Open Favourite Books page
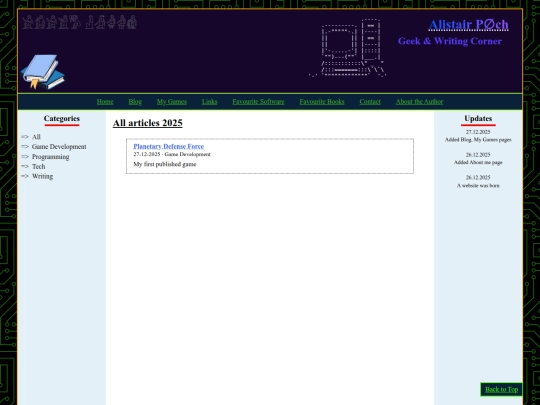Image resolution: width=540 pixels, height=405 pixels. [x=322, y=102]
